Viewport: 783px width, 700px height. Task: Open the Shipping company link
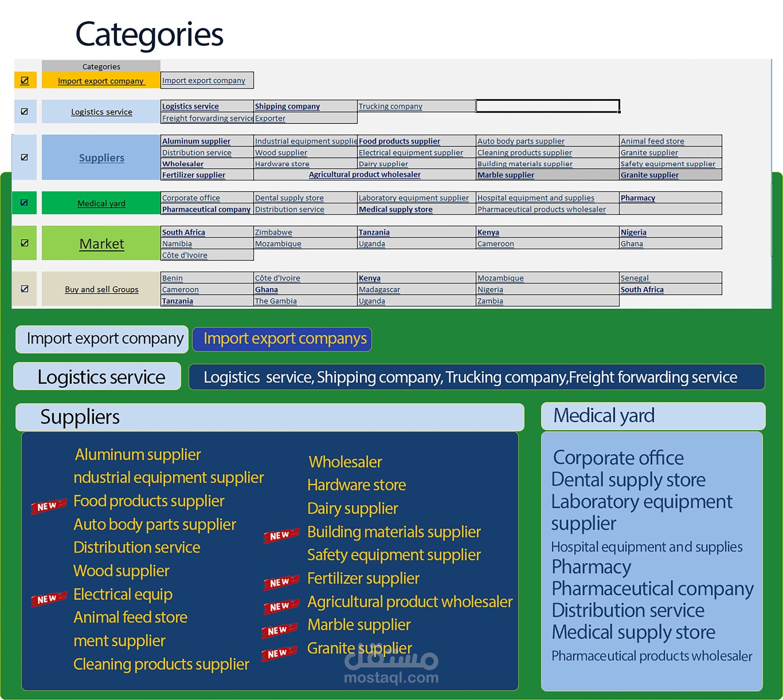coord(287,106)
